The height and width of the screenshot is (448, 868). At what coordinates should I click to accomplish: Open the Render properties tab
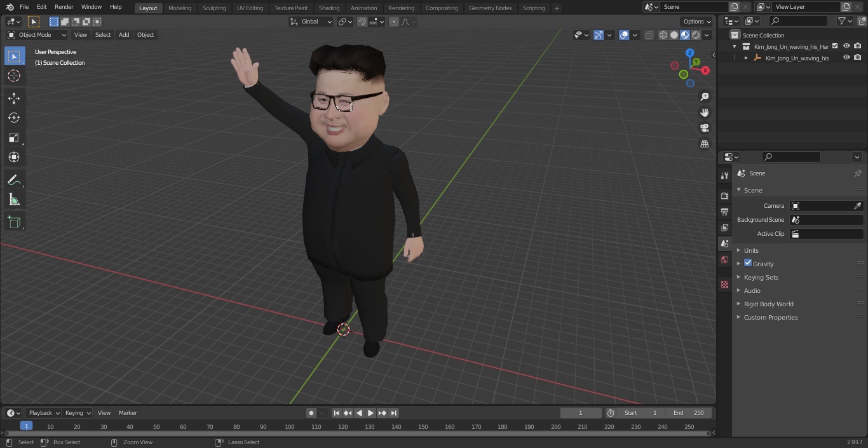point(724,196)
